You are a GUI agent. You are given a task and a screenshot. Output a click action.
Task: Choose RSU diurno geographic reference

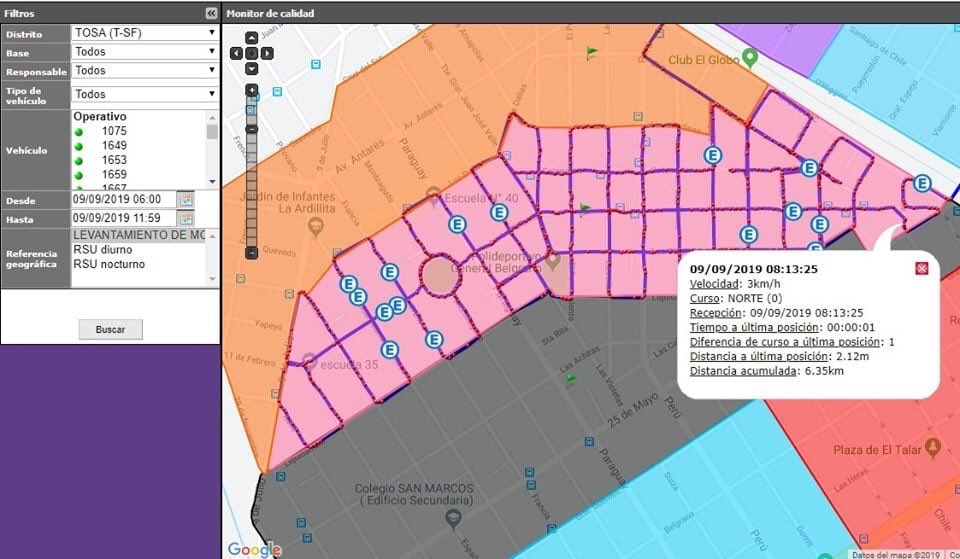(109, 250)
